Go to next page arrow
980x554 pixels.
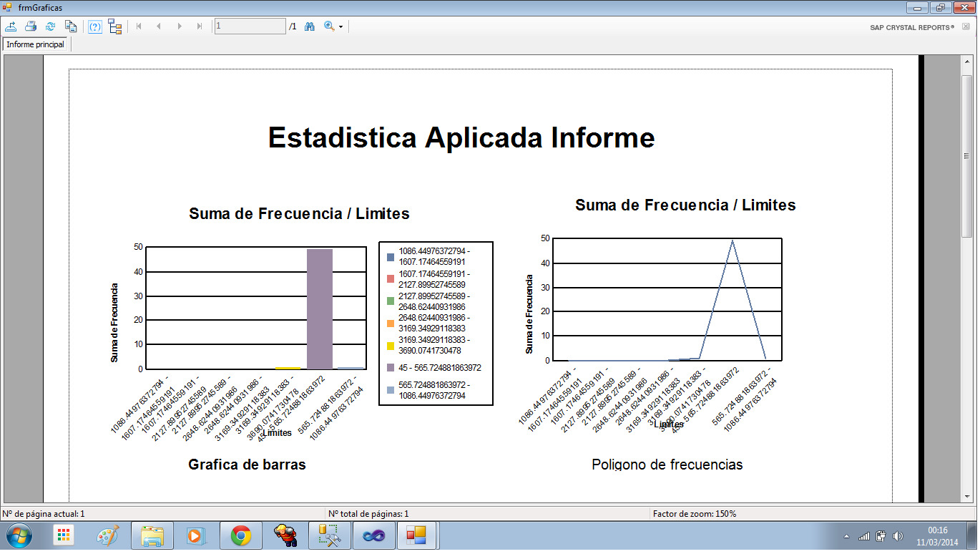(180, 26)
